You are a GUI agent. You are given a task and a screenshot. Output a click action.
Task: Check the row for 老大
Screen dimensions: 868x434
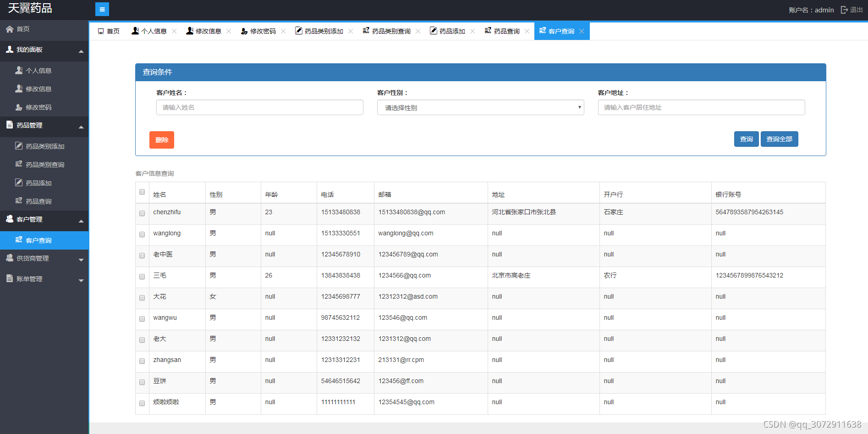point(142,340)
